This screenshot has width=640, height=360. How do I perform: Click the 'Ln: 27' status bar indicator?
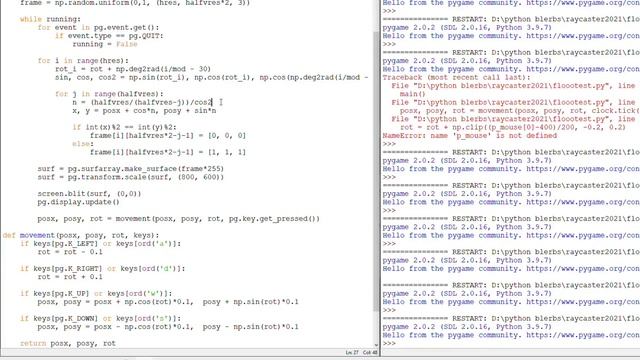(351, 352)
